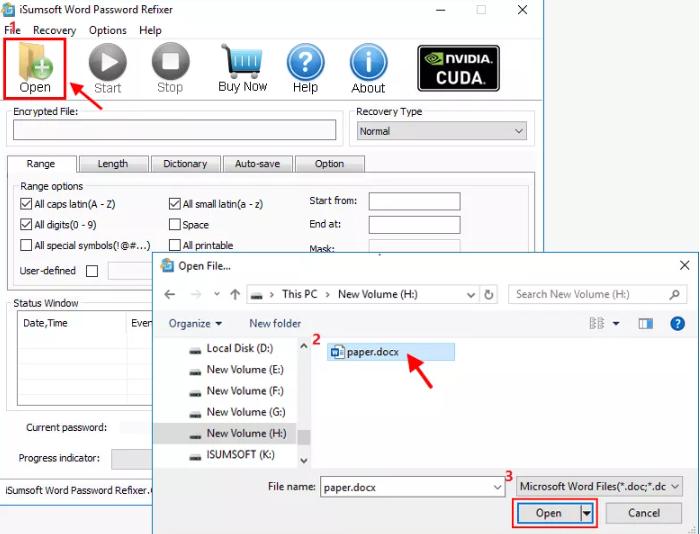Click the Open button split dropdown arrow
The image size is (700, 534).
tap(587, 513)
